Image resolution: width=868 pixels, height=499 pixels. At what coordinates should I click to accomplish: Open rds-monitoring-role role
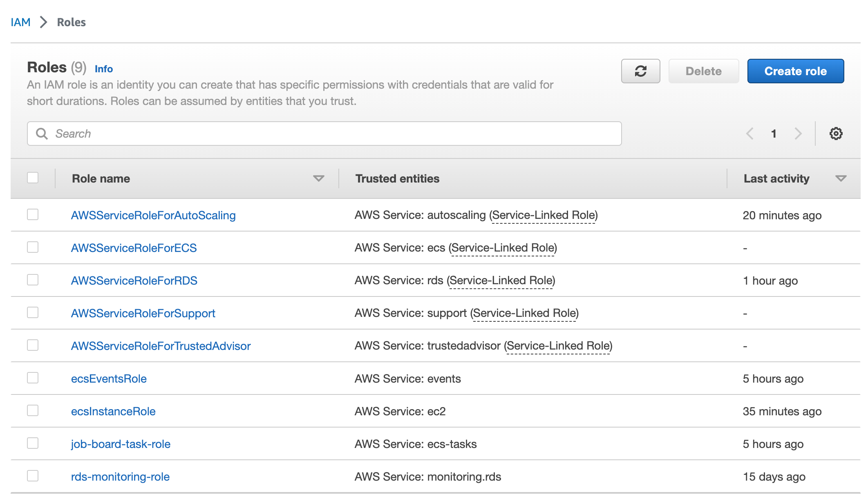[120, 477]
